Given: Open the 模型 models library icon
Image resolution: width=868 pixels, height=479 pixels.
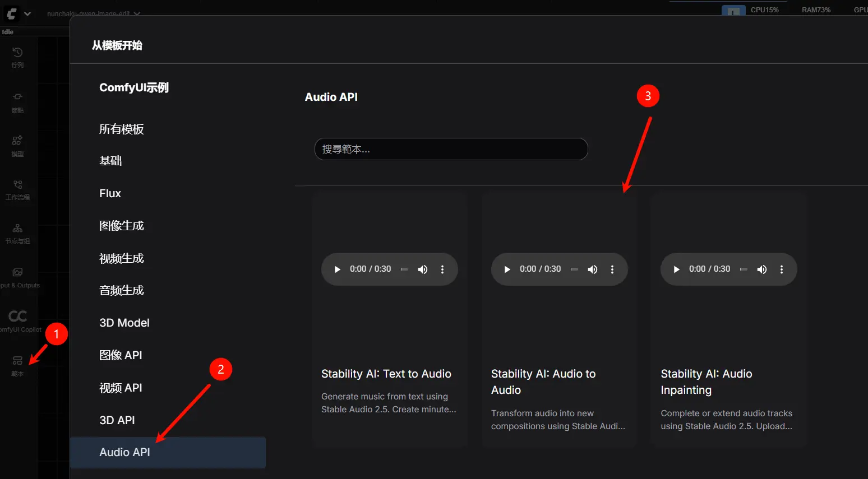Looking at the screenshot, I should pos(17,145).
